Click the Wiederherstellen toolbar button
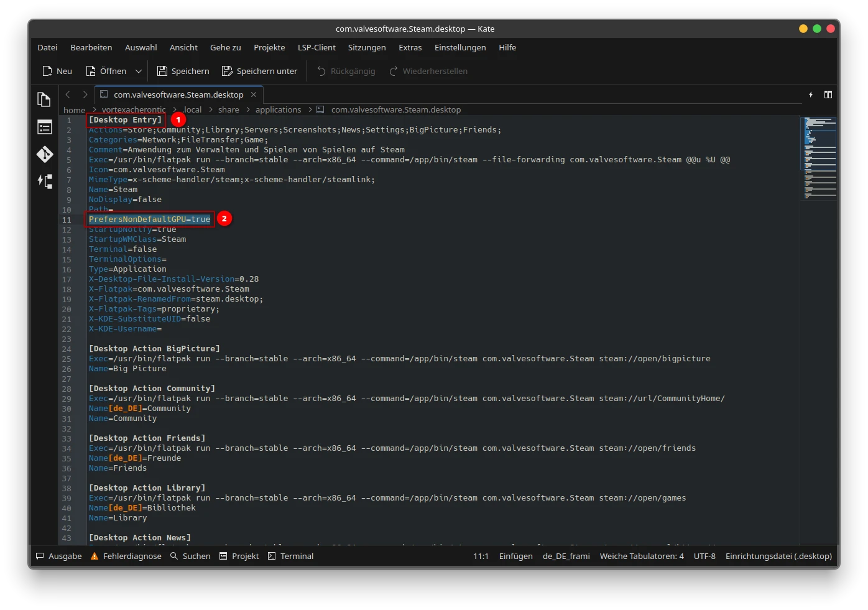Image resolution: width=868 pixels, height=610 pixels. click(x=428, y=71)
